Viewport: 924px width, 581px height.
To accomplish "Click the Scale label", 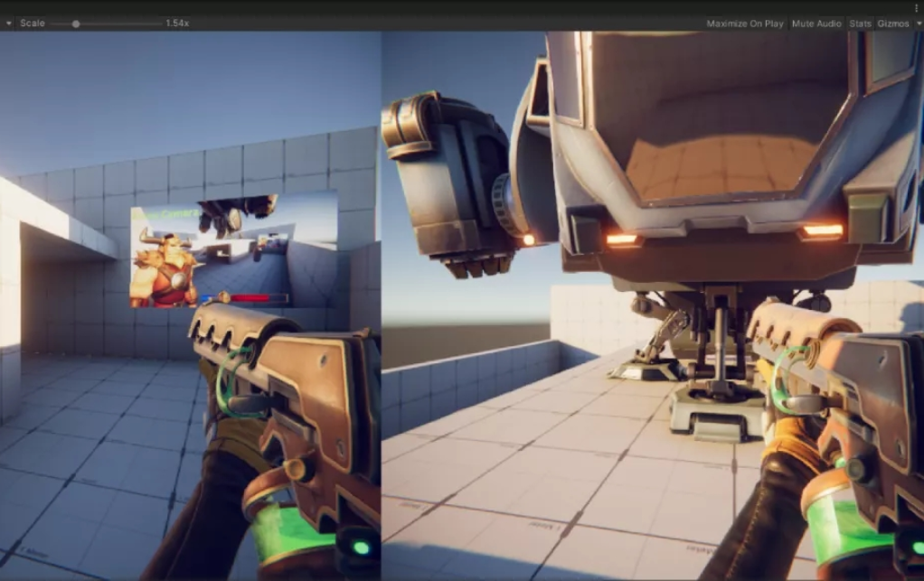I will (33, 23).
